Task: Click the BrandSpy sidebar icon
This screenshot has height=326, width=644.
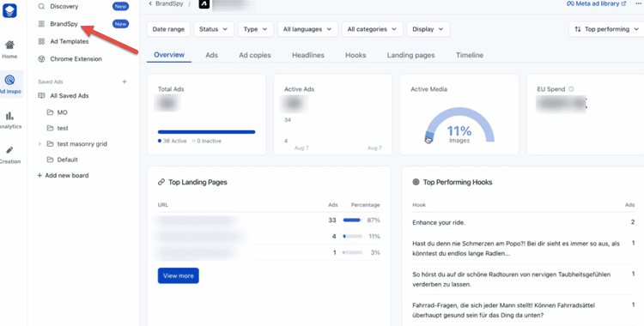Action: [x=41, y=24]
